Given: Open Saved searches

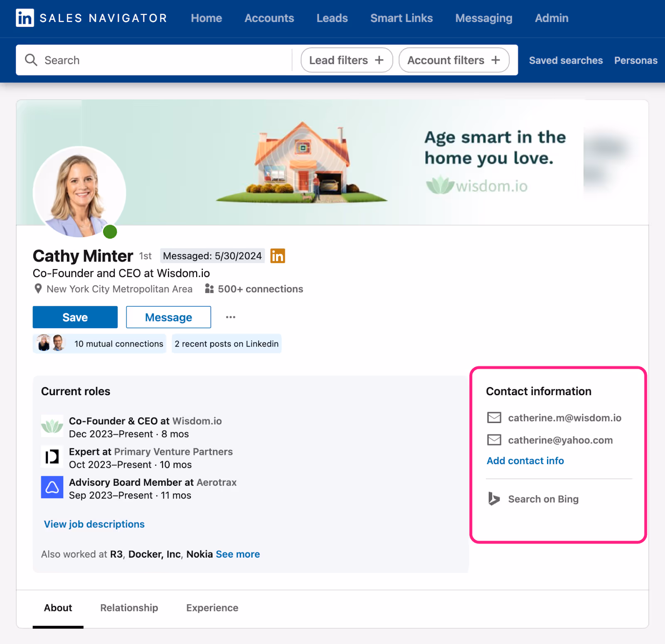Looking at the screenshot, I should click(566, 60).
